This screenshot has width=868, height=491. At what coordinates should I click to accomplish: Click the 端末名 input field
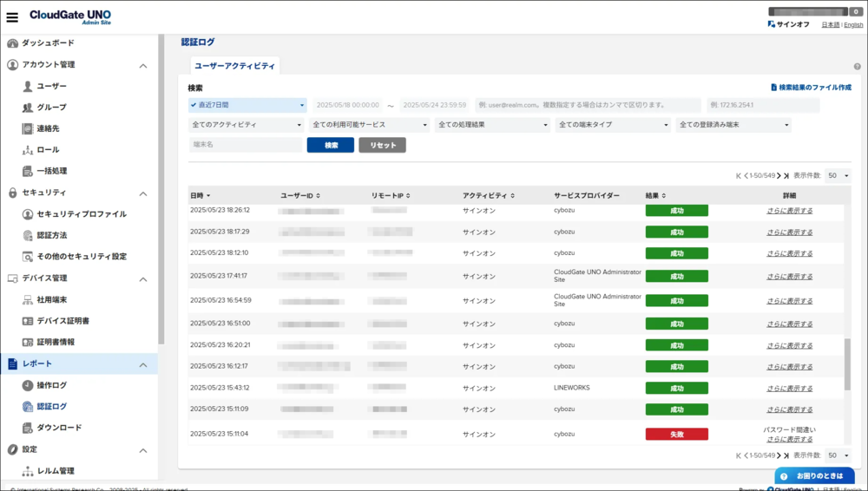(x=246, y=145)
